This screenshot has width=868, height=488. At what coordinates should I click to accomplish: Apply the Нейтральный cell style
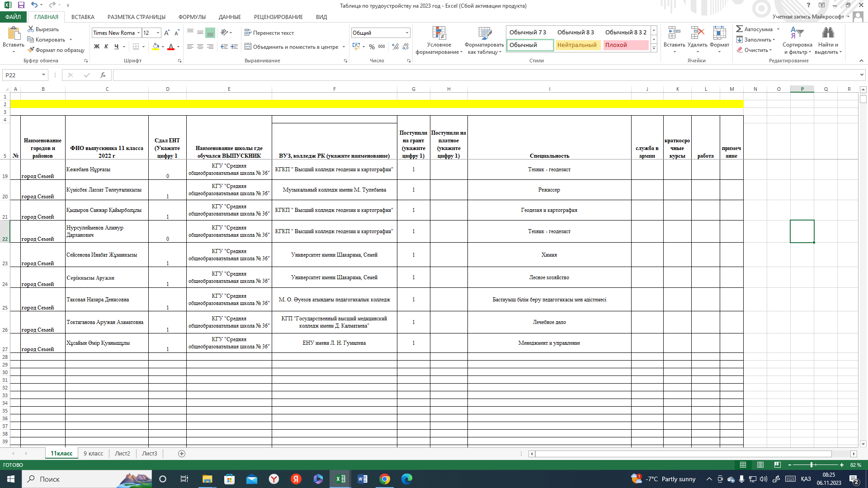pyautogui.click(x=577, y=45)
